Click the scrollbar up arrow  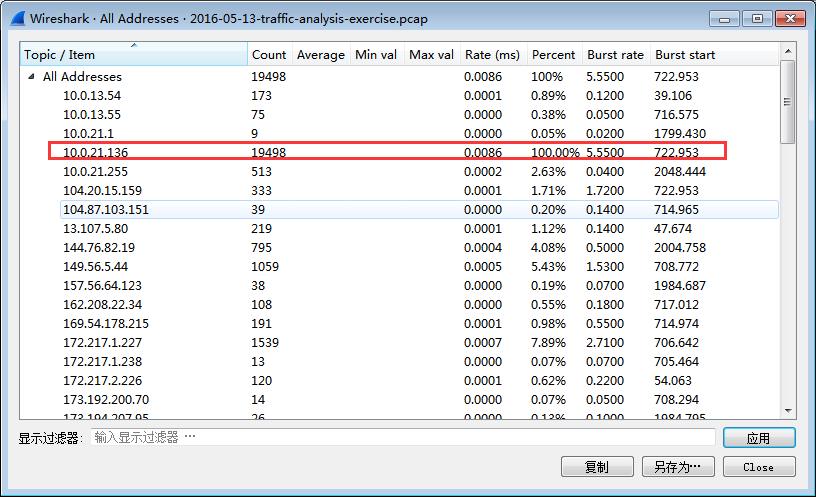[788, 51]
